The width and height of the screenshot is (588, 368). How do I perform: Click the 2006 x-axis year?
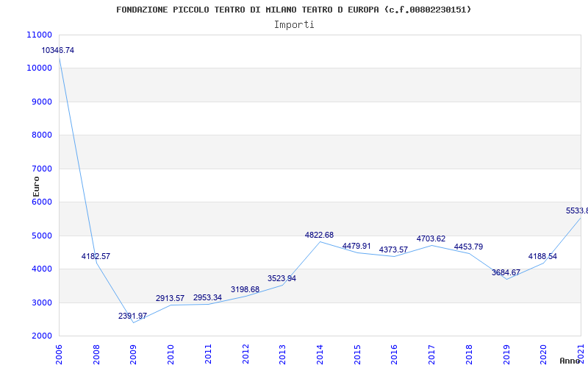point(59,354)
